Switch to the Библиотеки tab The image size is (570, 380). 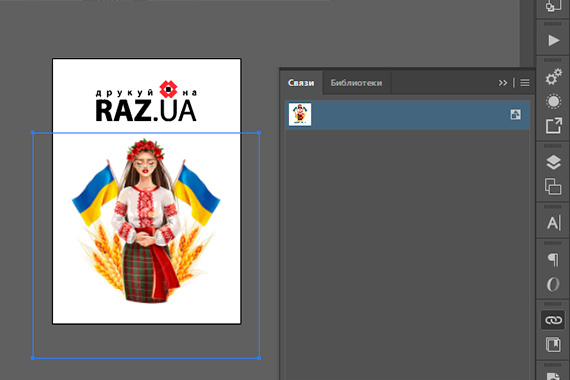click(356, 83)
